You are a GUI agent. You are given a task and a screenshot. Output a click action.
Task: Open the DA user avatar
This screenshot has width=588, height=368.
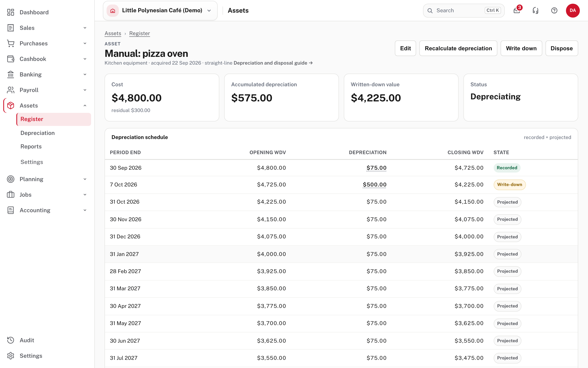[x=573, y=10]
